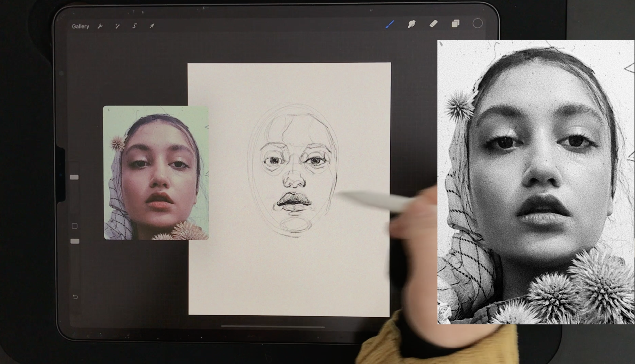Open the Gallery
This screenshot has width=635, height=364.
pyautogui.click(x=80, y=26)
